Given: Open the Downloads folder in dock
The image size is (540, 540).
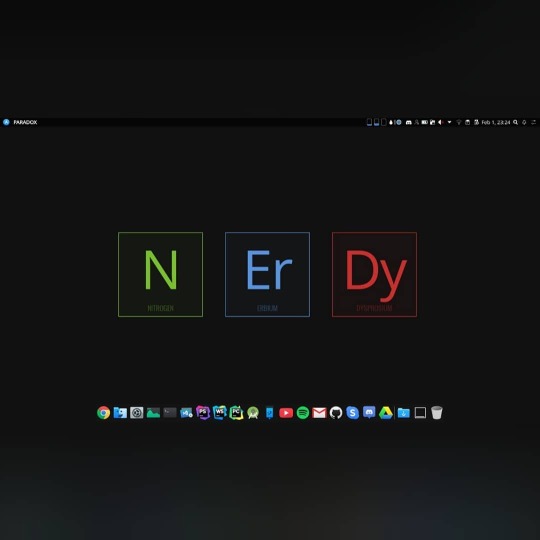Looking at the screenshot, I should 404,413.
